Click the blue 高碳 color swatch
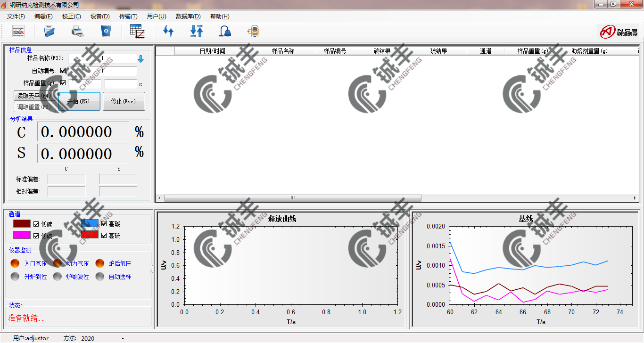Image resolution: width=644 pixels, height=343 pixels. click(x=90, y=224)
